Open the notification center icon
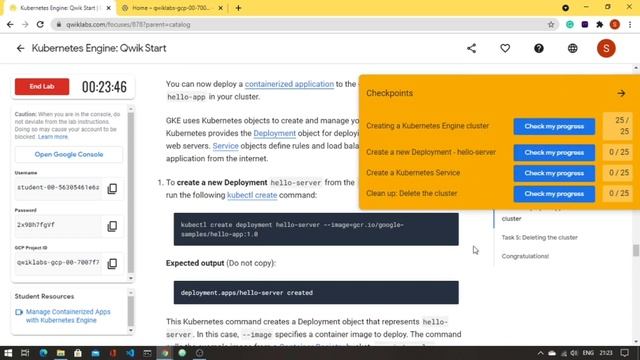 pyautogui.click(x=624, y=353)
